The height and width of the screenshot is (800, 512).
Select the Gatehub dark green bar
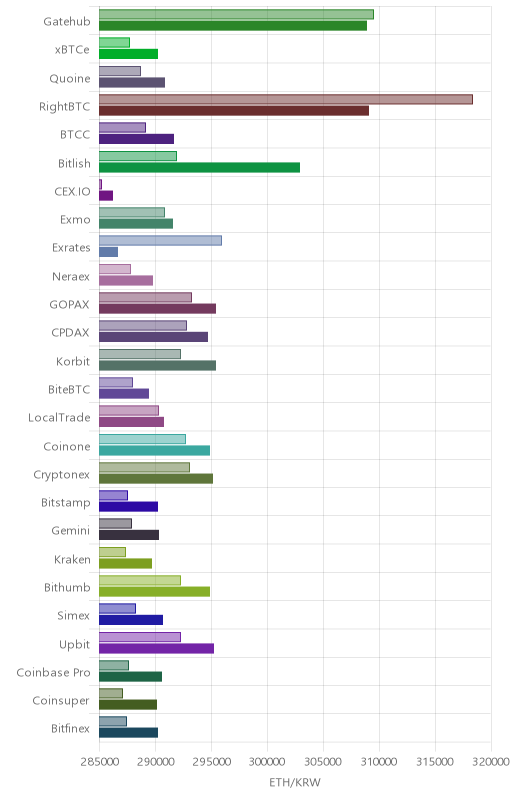(x=233, y=26)
